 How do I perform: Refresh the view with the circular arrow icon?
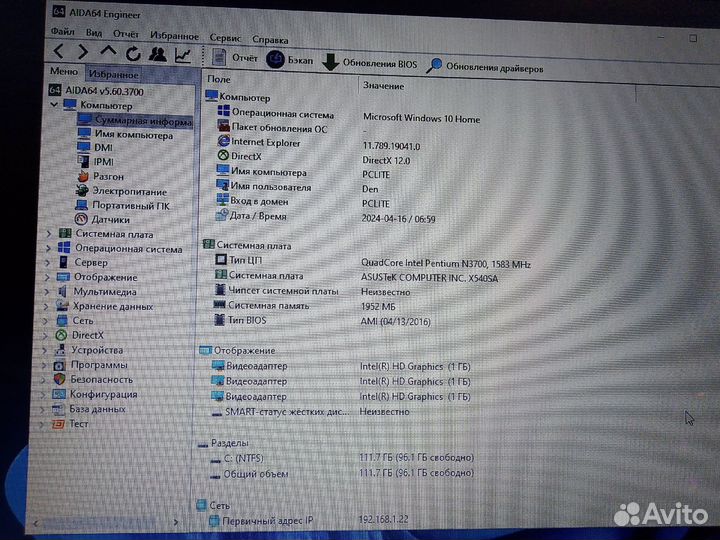pos(133,54)
